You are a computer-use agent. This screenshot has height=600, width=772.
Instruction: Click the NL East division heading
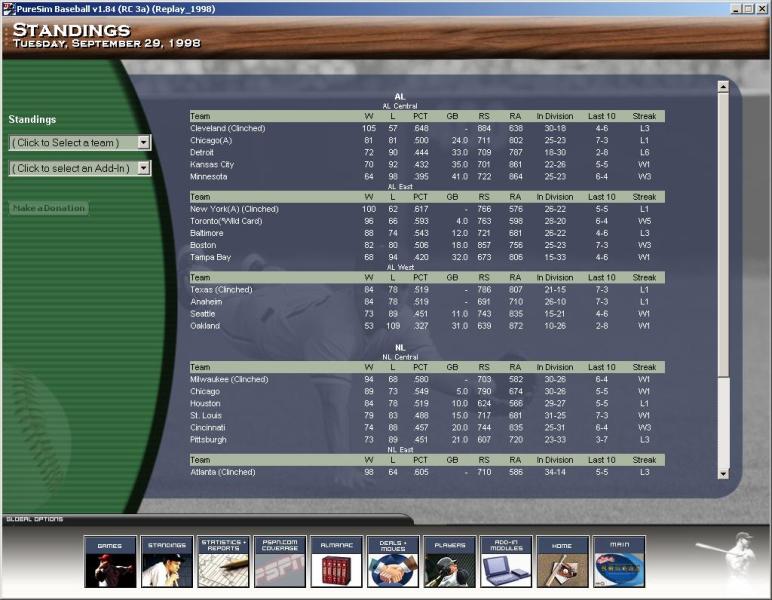tap(400, 449)
